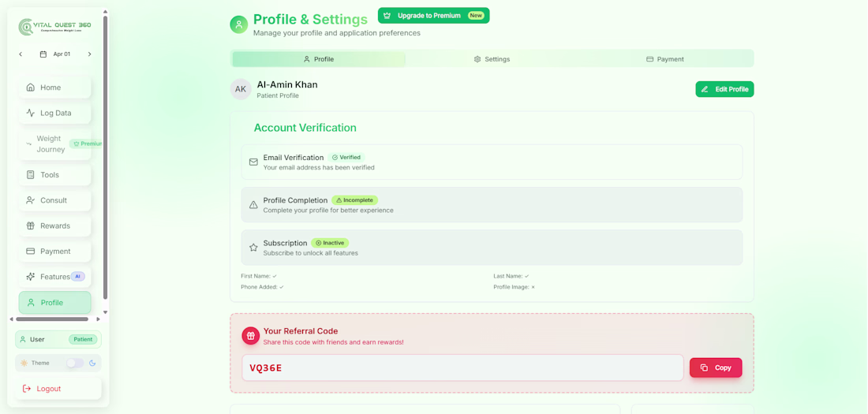This screenshot has width=868, height=414.
Task: Open the Tools calculator page
Action: [54, 175]
